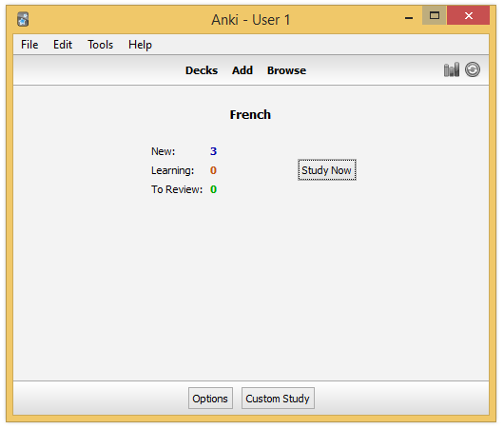Image resolution: width=504 pixels, height=429 pixels.
Task: Click the French deck title
Action: point(250,115)
